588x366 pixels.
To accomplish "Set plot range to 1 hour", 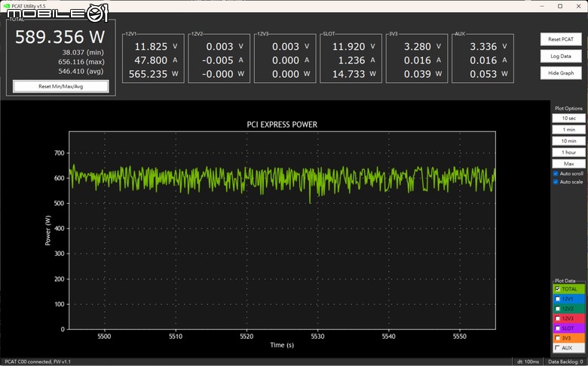I will [568, 152].
